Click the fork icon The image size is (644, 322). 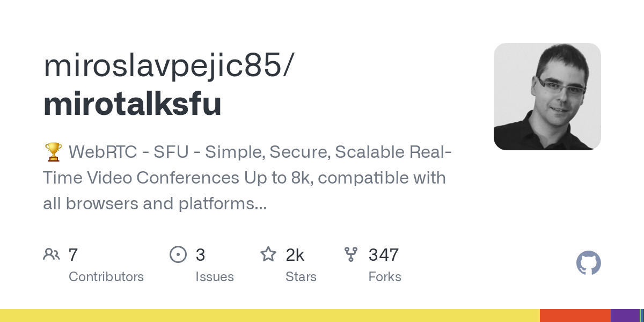point(351,254)
